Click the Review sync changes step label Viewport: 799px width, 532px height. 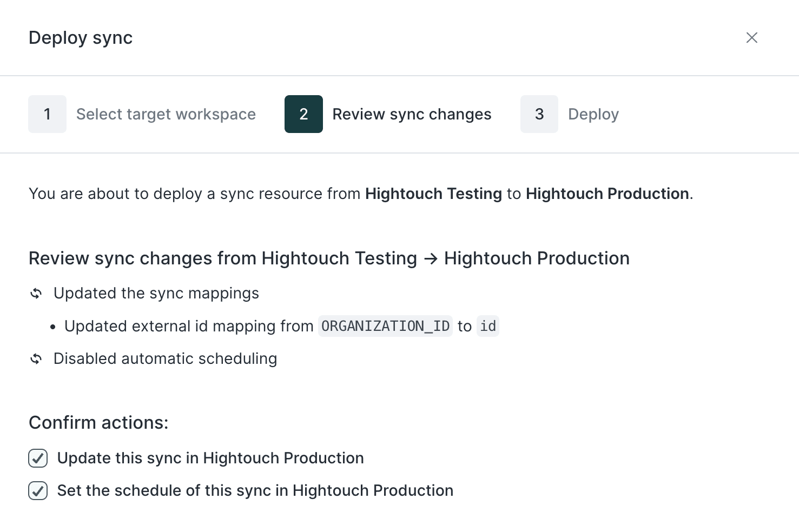click(x=412, y=114)
